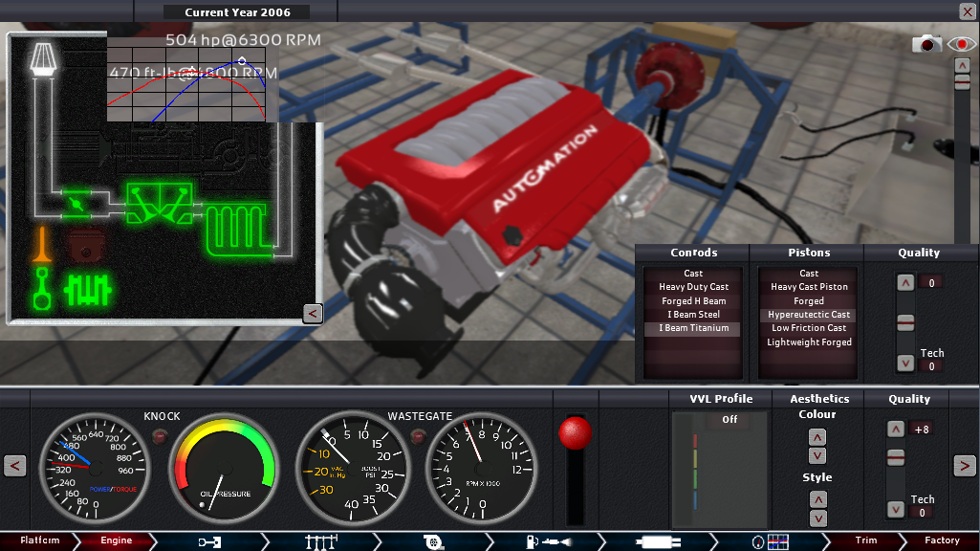980x551 pixels.
Task: Click the right-edge vertical scrollbar handle
Action: 963,82
